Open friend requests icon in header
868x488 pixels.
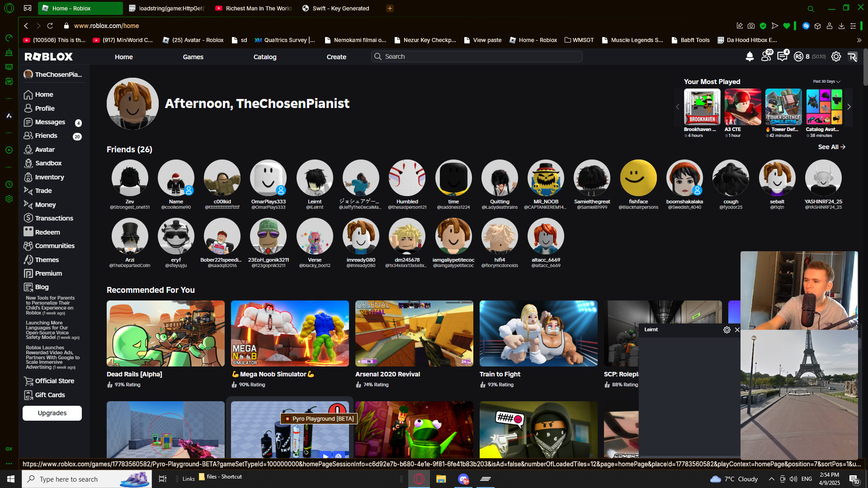(766, 56)
